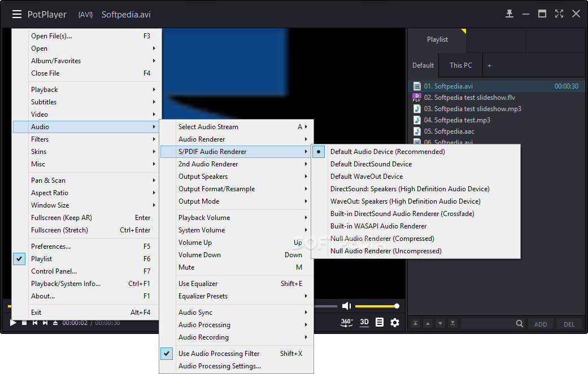
Task: Stop playback with the square icon
Action: (24, 323)
